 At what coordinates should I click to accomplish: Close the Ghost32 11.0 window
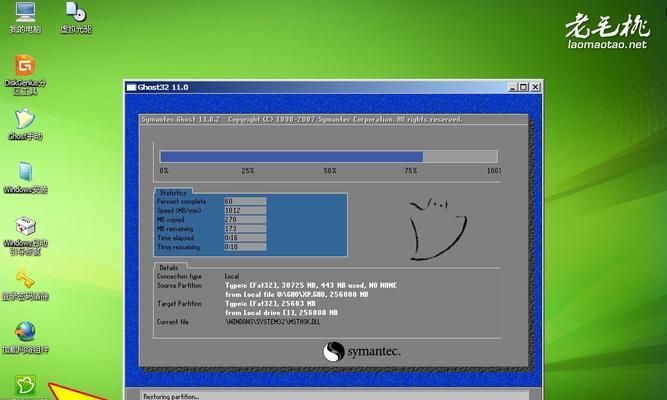pyautogui.click(x=535, y=87)
